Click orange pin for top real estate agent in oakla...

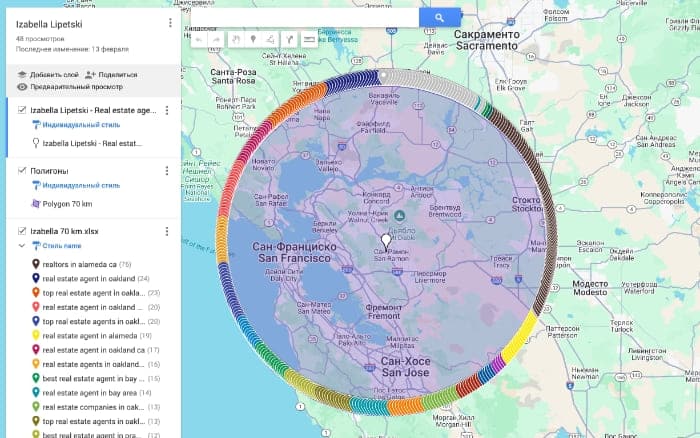tap(36, 292)
